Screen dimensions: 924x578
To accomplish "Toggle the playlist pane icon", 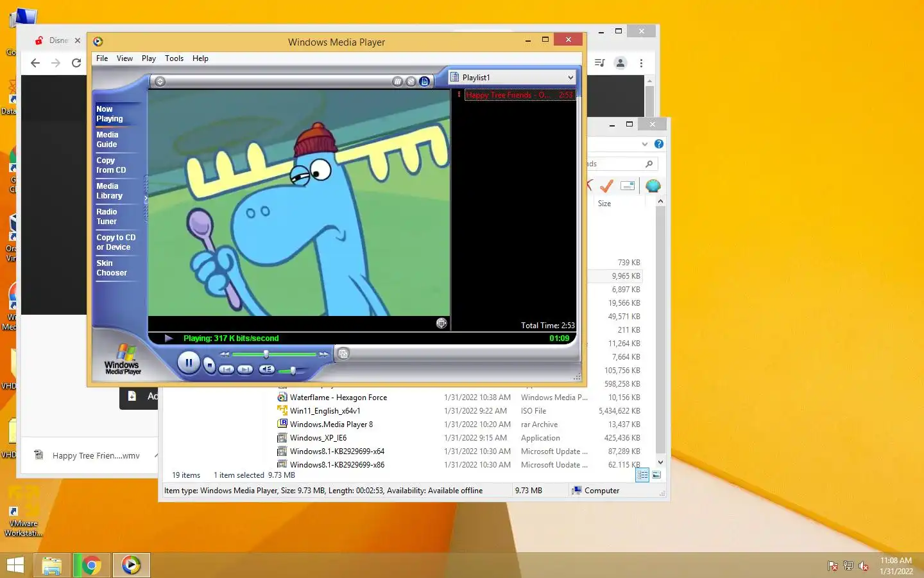I will (424, 82).
